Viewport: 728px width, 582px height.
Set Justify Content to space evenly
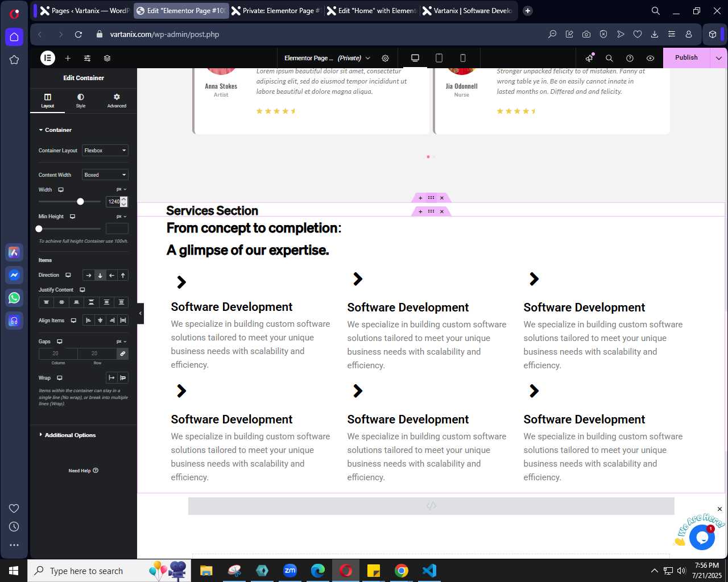click(121, 302)
